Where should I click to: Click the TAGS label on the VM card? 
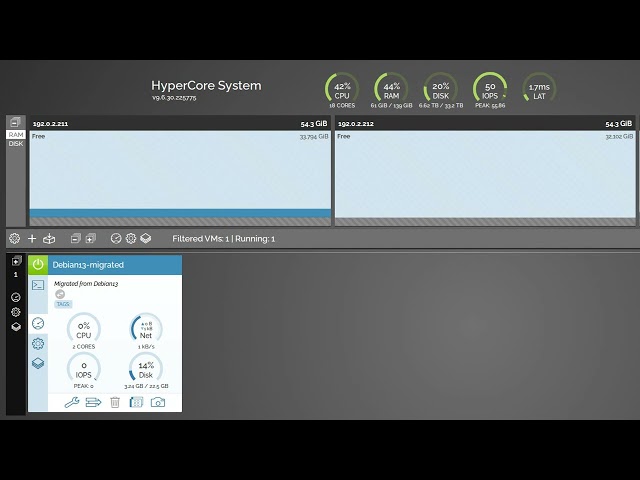(x=63, y=304)
